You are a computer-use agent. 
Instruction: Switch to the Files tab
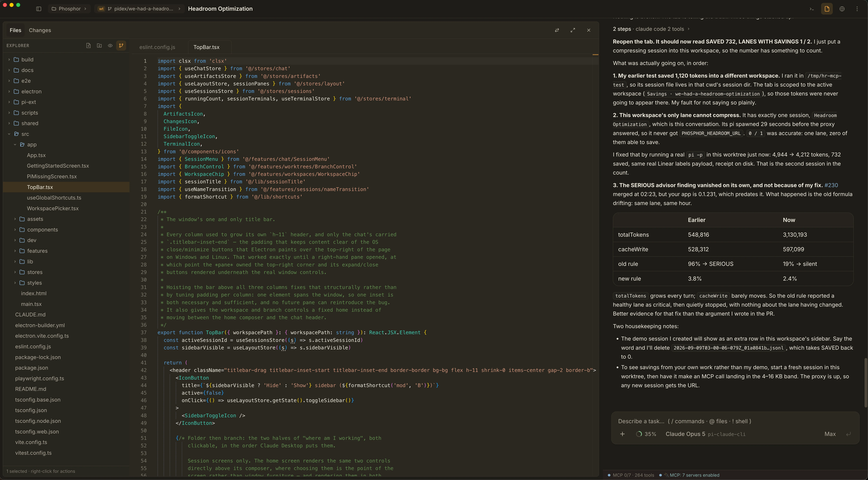[x=15, y=30]
